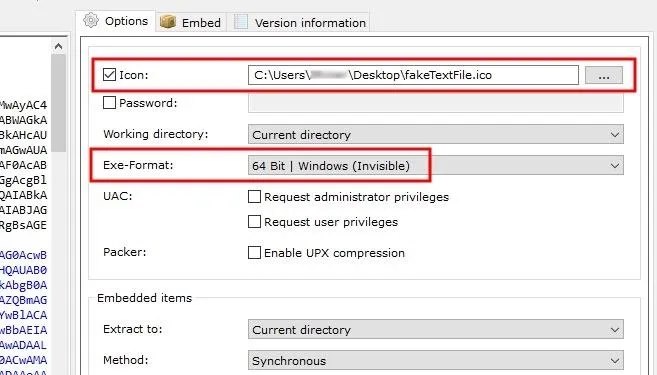Click script line ending YwBlACA

(23, 315)
